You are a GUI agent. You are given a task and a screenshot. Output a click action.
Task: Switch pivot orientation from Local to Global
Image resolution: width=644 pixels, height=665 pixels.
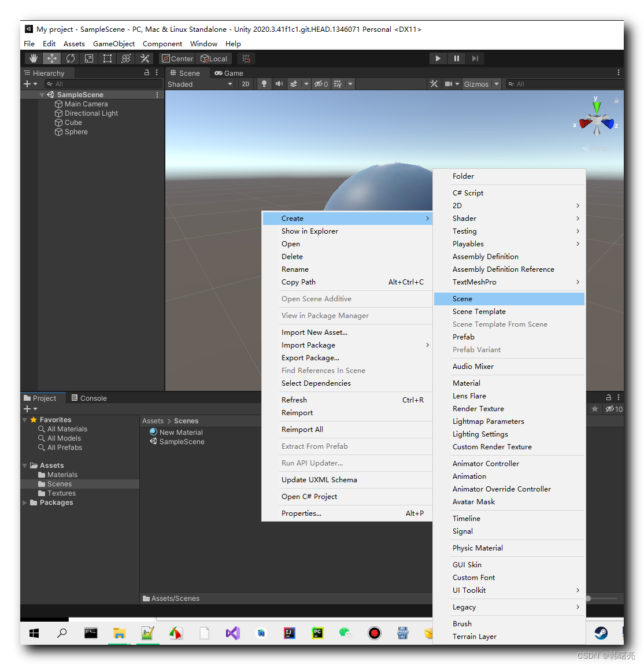pos(213,58)
